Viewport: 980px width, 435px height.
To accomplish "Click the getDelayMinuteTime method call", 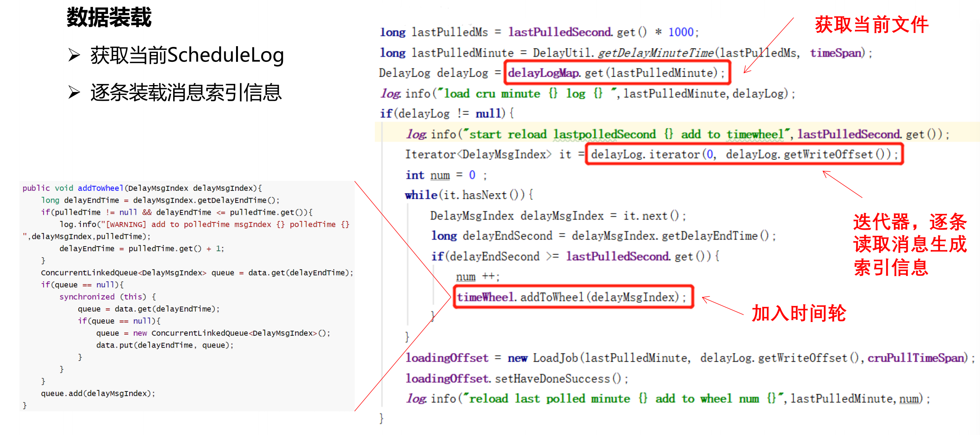I will [655, 53].
